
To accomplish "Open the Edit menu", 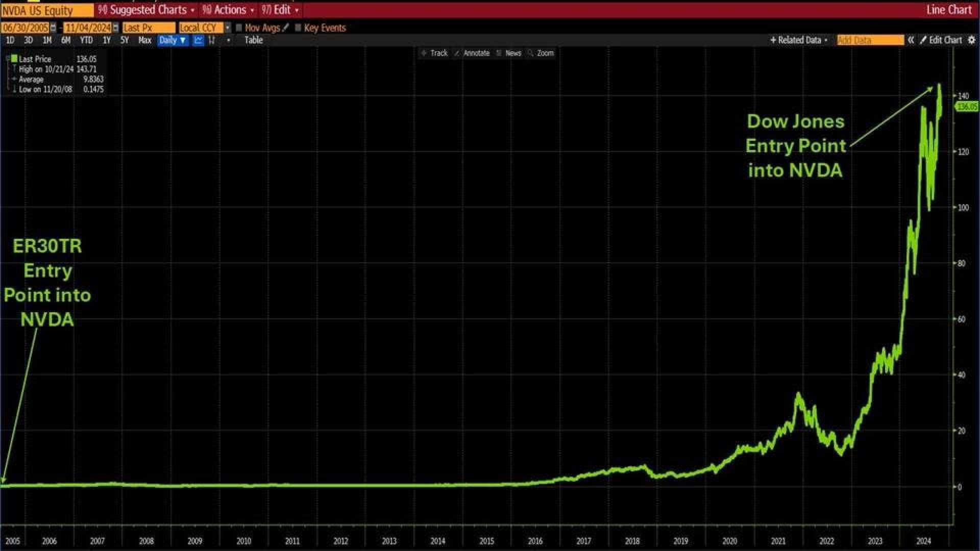I will click(280, 10).
